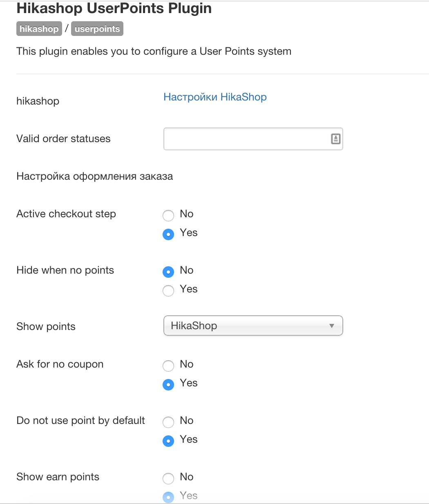Set Ask for no coupon to Yes
429x504 pixels.
(x=168, y=385)
